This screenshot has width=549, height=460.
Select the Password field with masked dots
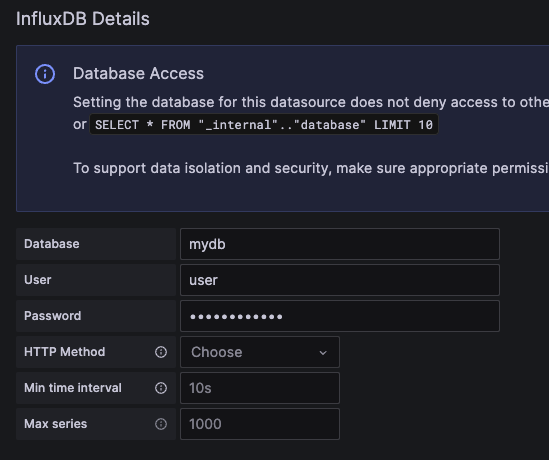point(340,316)
